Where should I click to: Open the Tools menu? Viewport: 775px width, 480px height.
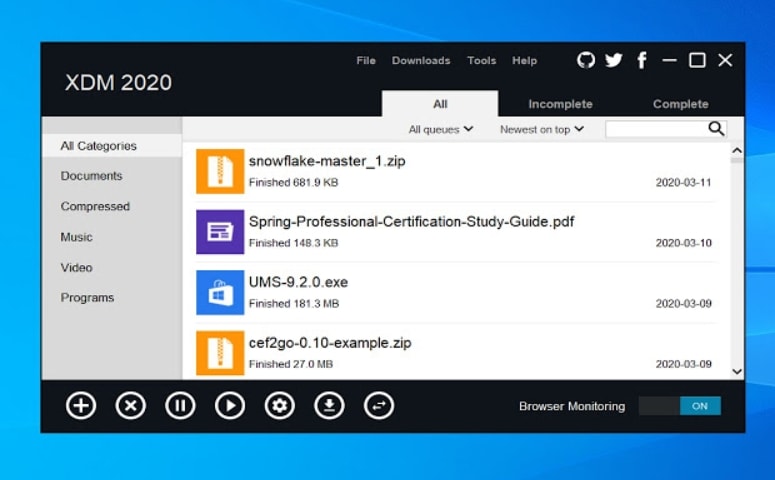pos(481,60)
